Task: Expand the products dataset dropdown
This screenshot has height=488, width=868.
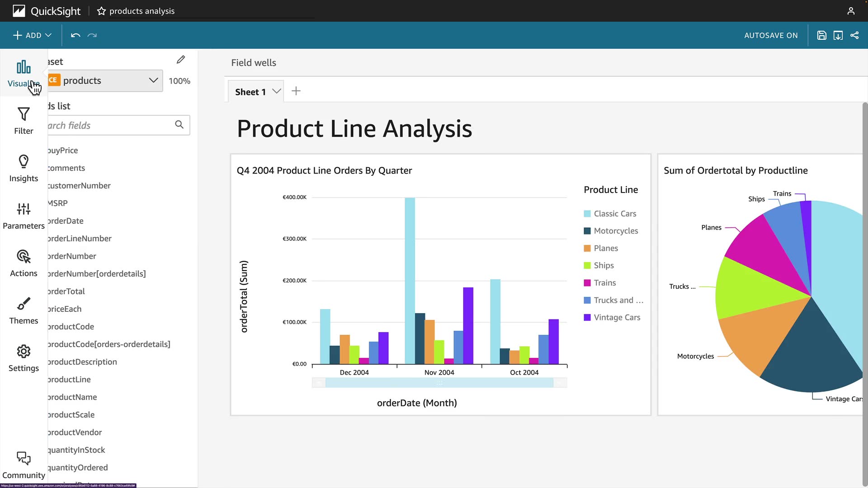Action: pos(153,80)
